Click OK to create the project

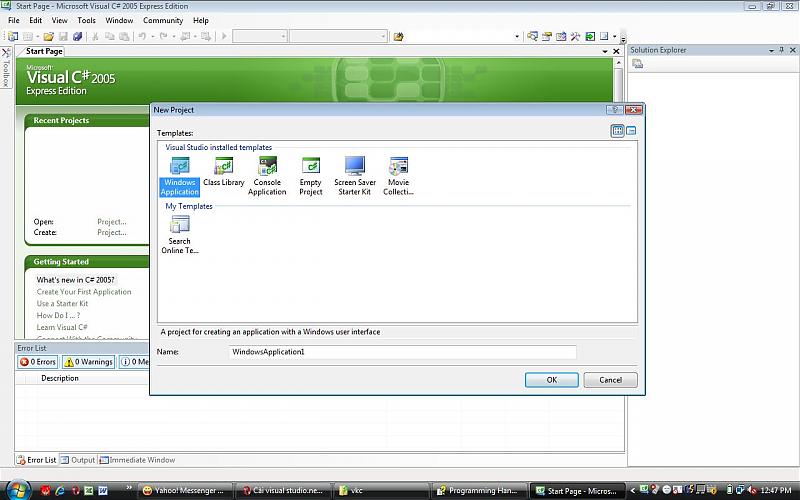tap(551, 380)
